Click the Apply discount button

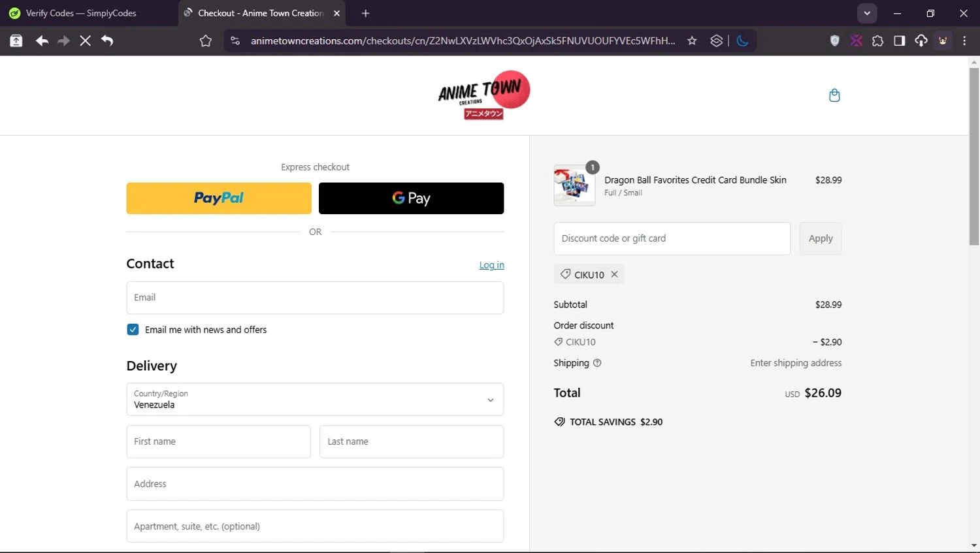(821, 238)
